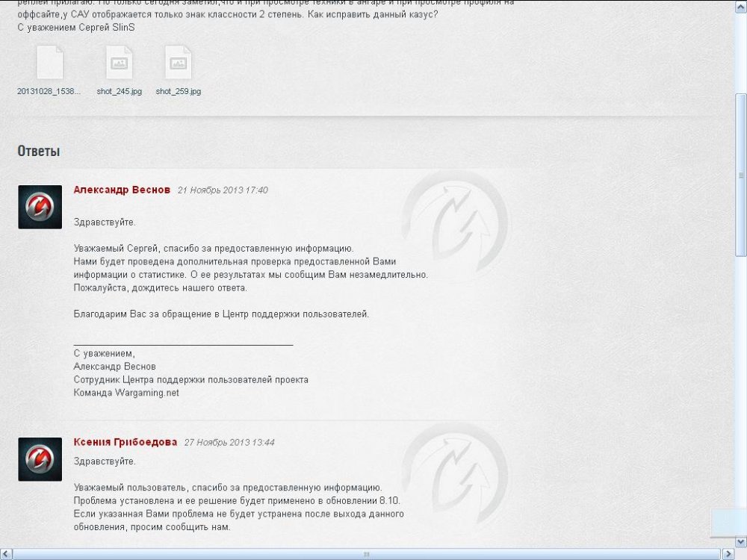Open the 20131028_1538 replay file attachment icon

pos(50,63)
